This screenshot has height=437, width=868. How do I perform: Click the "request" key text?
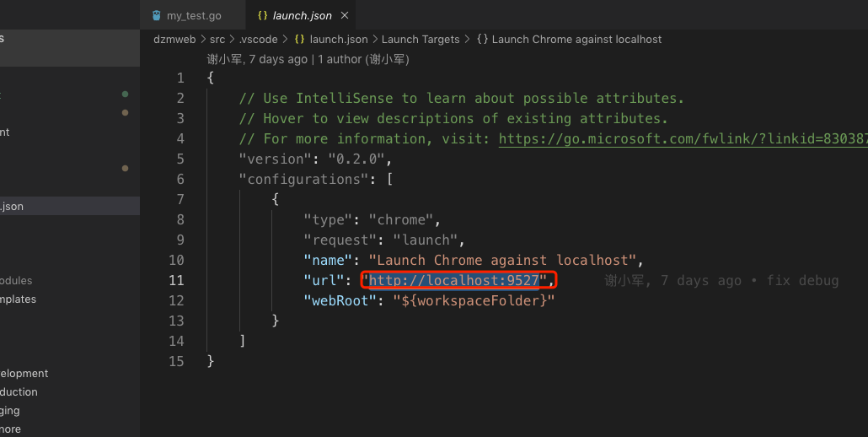click(x=340, y=240)
